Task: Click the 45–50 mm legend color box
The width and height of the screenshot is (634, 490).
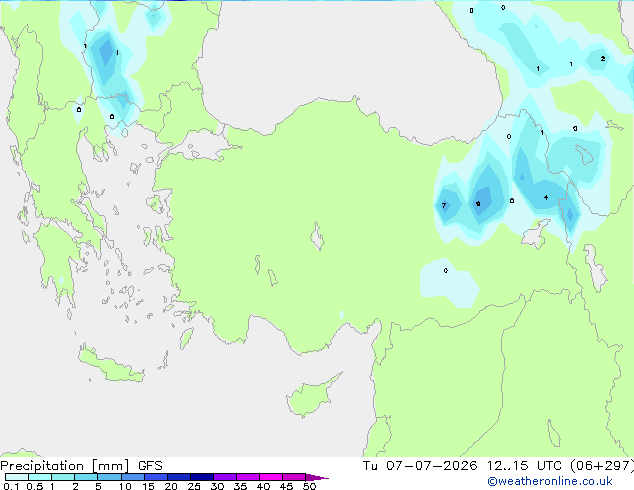Action: (x=294, y=477)
